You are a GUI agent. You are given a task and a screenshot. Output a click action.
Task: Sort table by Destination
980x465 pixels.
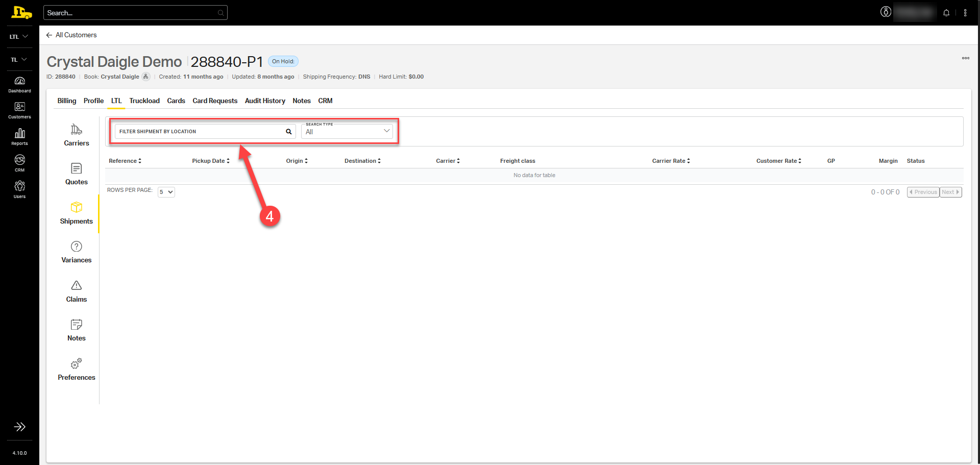point(362,161)
